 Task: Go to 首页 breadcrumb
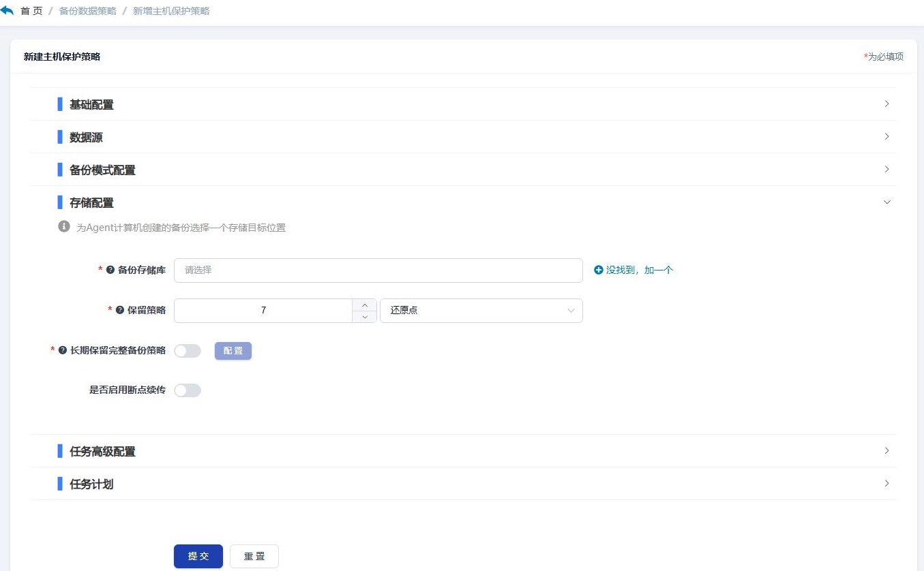31,12
